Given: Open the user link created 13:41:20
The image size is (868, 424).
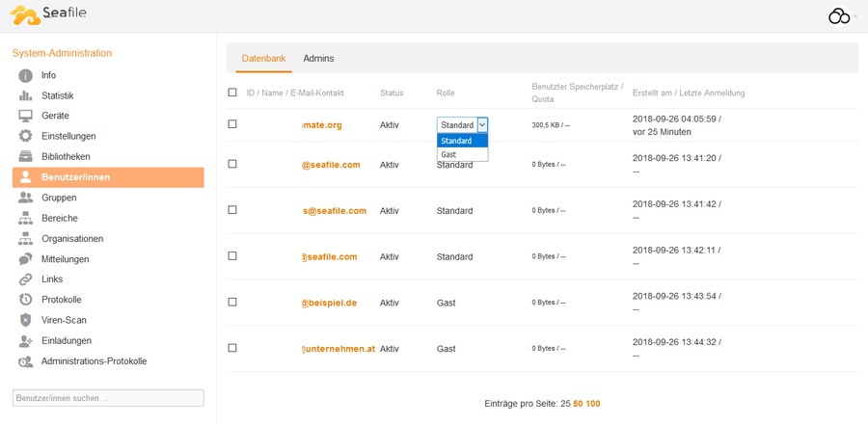Looking at the screenshot, I should pyautogui.click(x=331, y=165).
